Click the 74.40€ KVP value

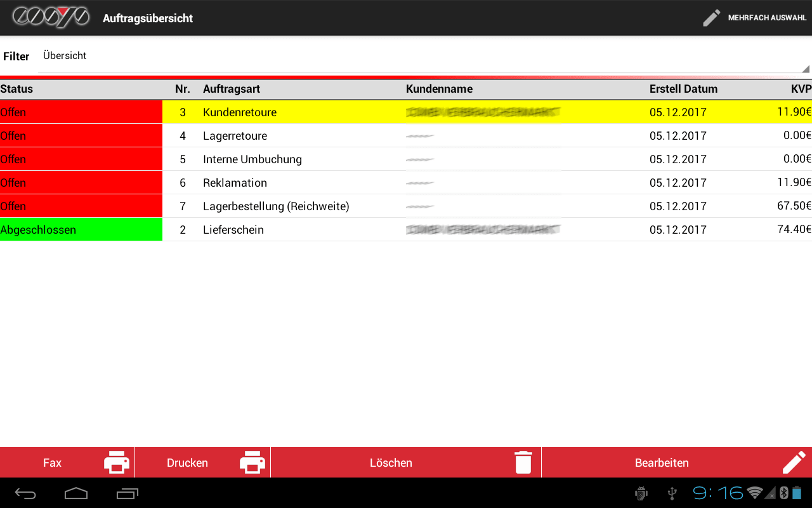click(x=794, y=229)
